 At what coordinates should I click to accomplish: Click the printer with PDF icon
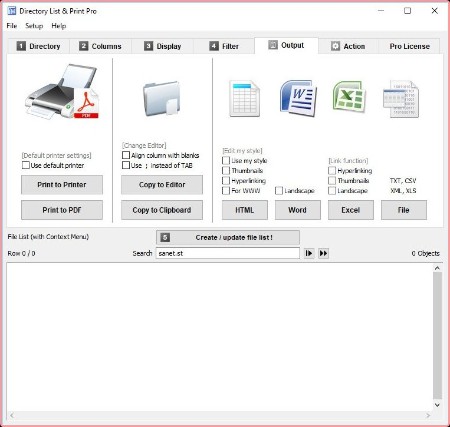(62, 92)
